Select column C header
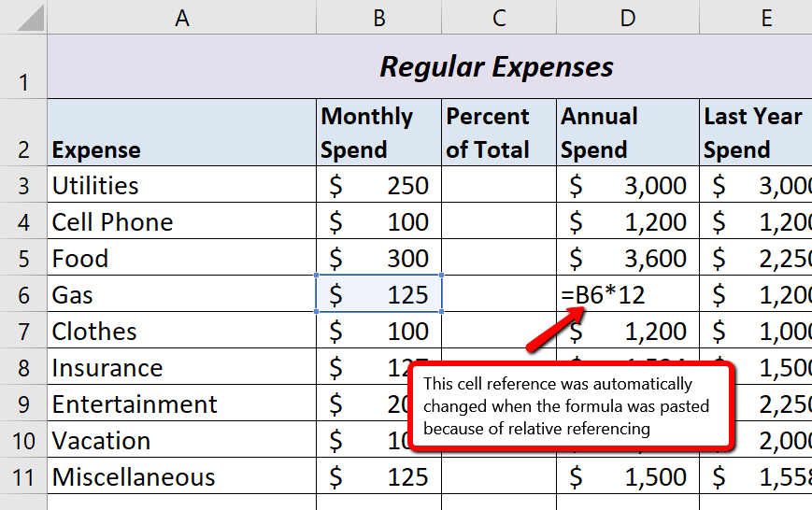The width and height of the screenshot is (812, 510). (499, 17)
